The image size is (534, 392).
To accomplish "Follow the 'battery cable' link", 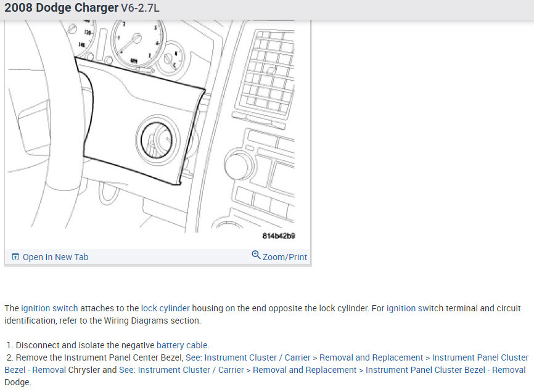I will pos(182,345).
